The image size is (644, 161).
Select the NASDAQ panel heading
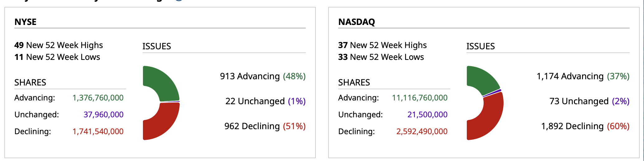point(357,22)
